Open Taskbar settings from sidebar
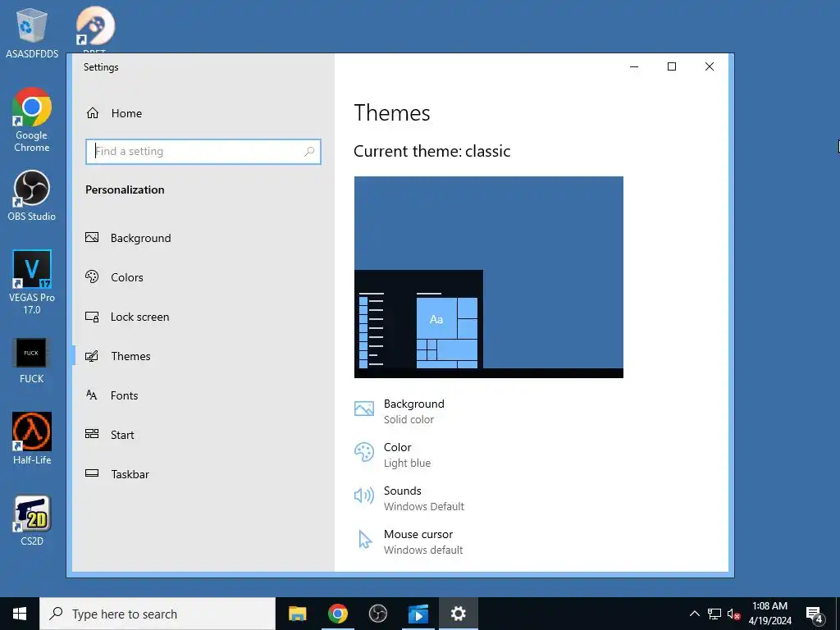 tap(203, 474)
